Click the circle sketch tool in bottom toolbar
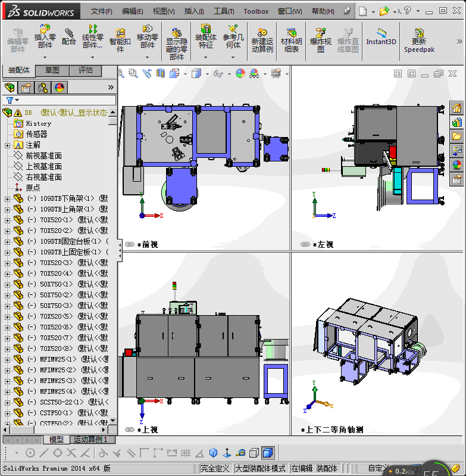The width and height of the screenshot is (466, 476). 30,453
